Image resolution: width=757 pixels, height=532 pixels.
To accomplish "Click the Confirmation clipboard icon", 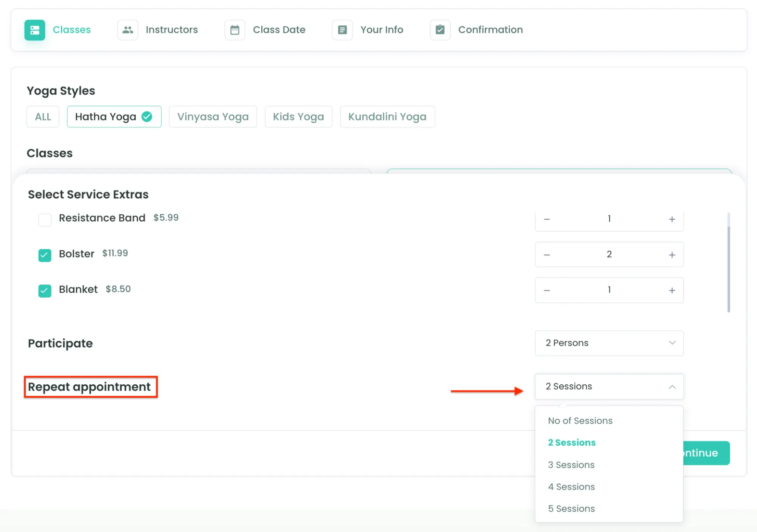I will click(x=440, y=30).
